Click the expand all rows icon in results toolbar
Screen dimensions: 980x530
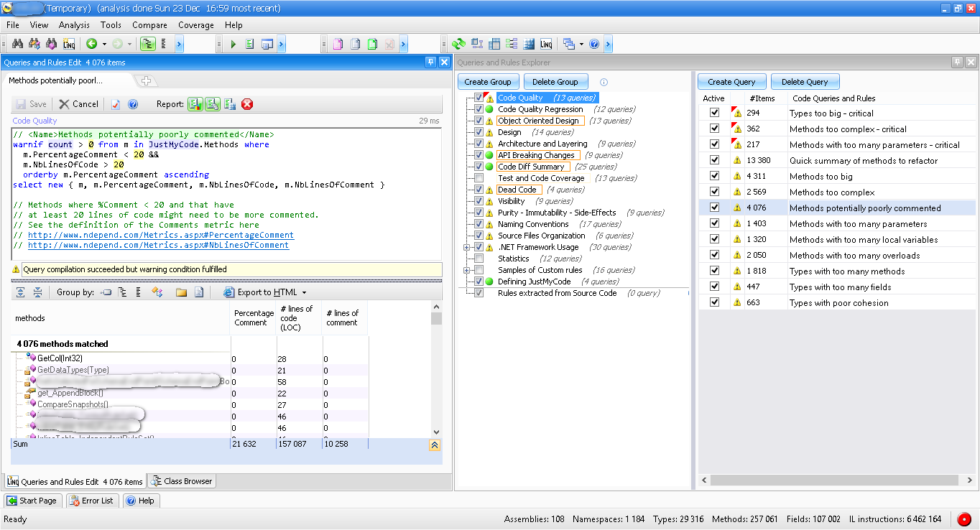20,292
